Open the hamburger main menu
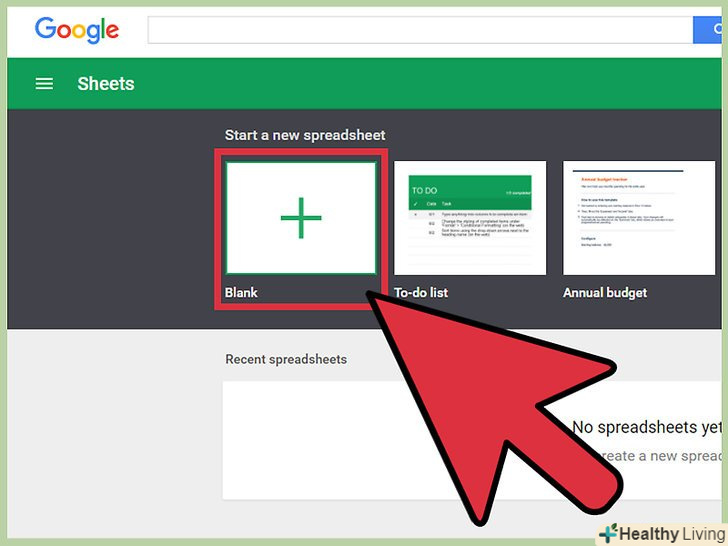The width and height of the screenshot is (728, 546). click(x=44, y=84)
